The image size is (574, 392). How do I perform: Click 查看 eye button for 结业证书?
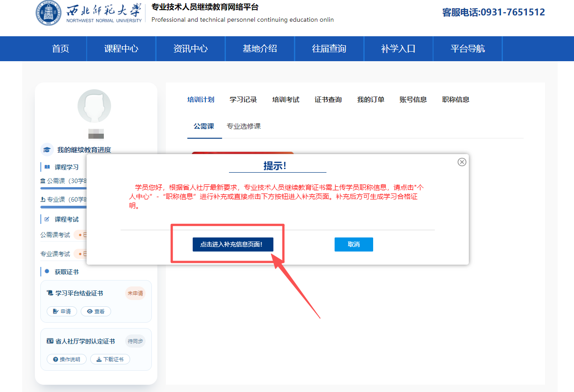(x=96, y=311)
